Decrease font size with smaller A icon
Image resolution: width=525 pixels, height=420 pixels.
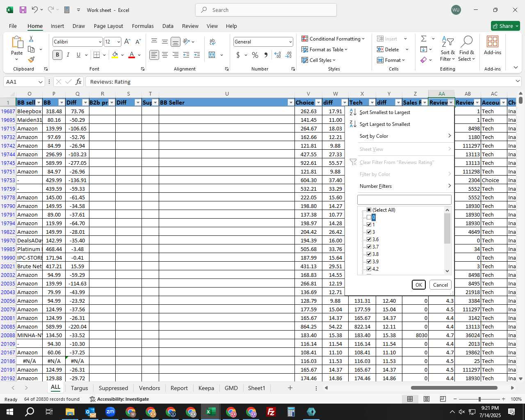138,41
